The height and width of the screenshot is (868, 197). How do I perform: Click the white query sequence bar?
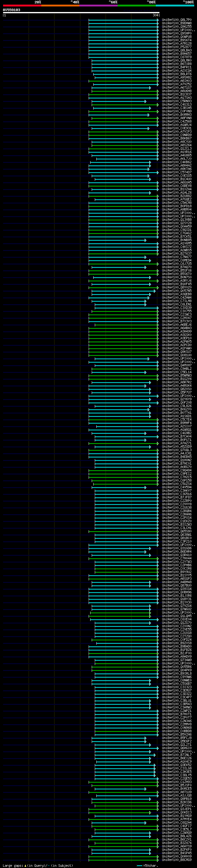click(81, 13)
